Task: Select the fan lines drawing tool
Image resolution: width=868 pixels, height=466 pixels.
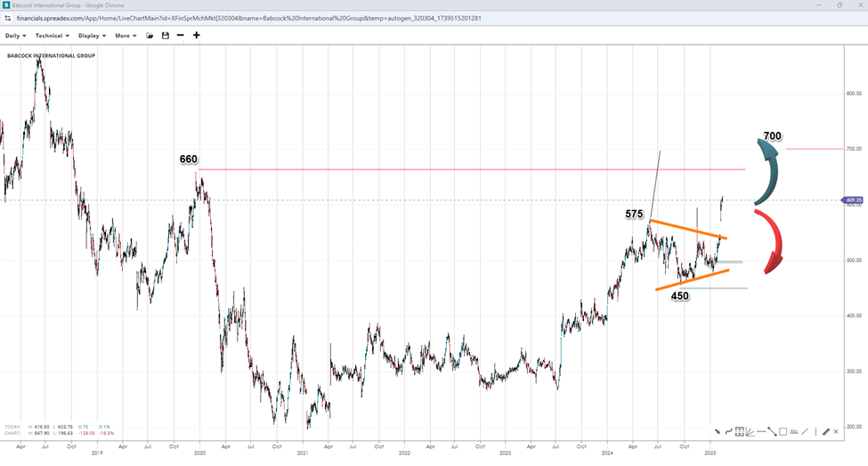Action: click(751, 431)
